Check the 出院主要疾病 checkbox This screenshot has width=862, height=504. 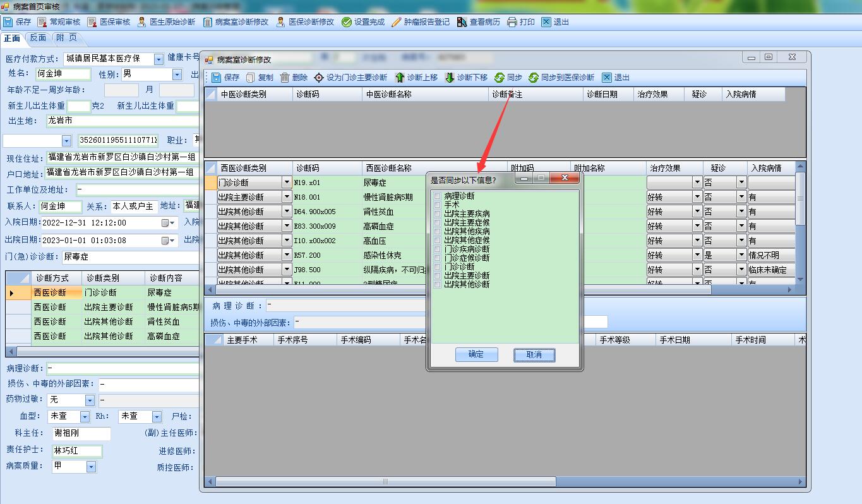click(x=437, y=214)
